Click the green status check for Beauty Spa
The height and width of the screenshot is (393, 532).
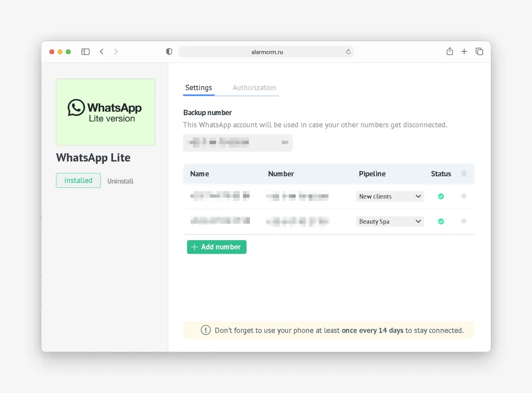point(441,222)
